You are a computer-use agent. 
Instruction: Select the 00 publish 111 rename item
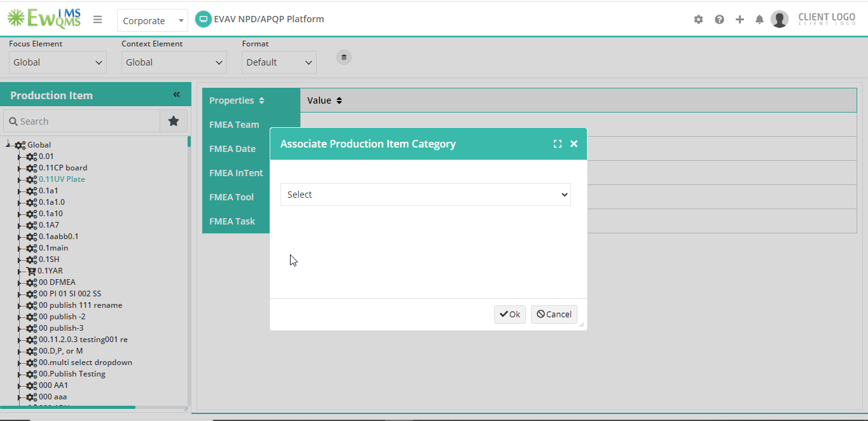pyautogui.click(x=80, y=305)
